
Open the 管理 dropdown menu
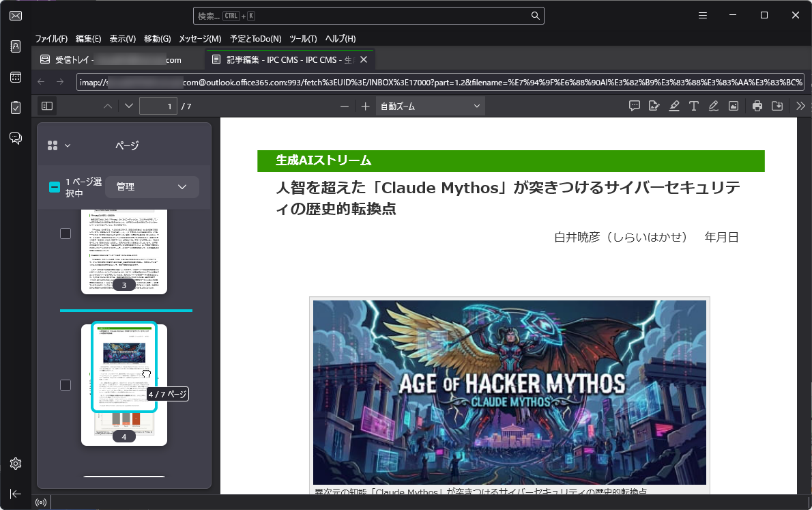[151, 186]
